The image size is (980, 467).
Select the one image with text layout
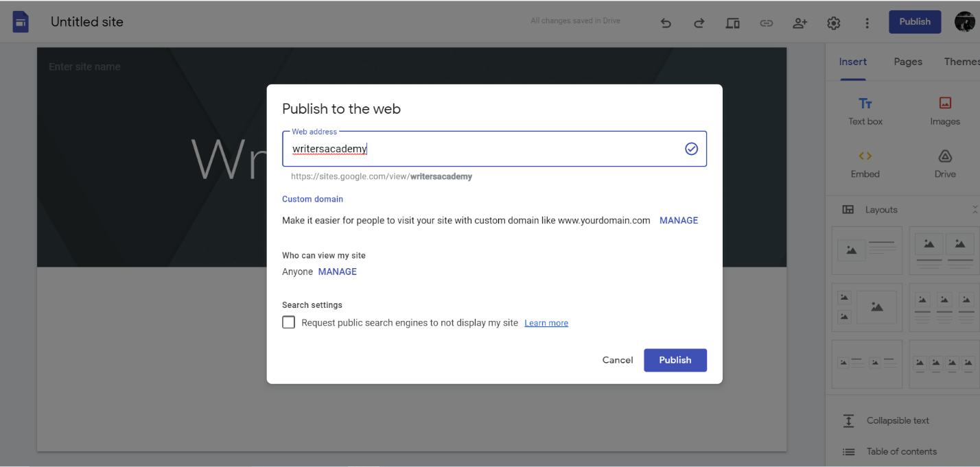click(867, 250)
